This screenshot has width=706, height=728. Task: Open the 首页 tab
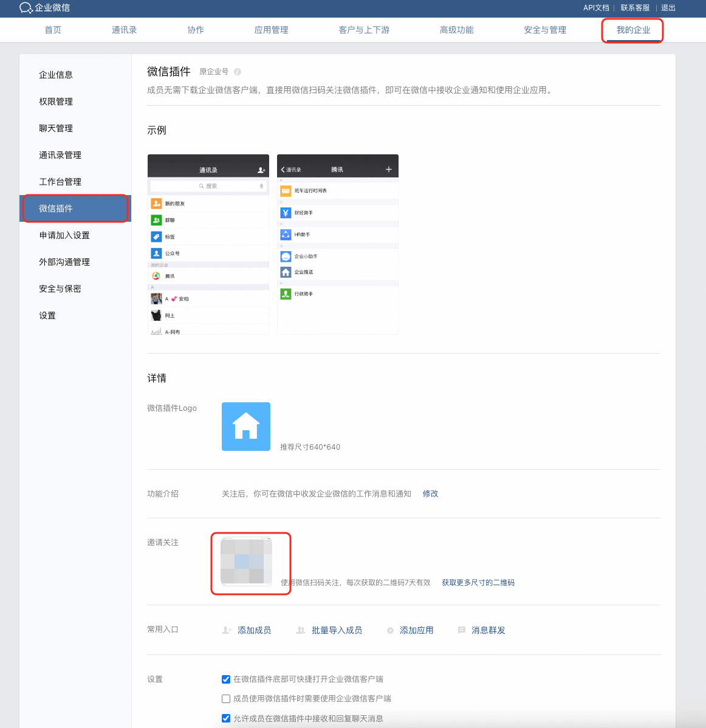coord(53,30)
